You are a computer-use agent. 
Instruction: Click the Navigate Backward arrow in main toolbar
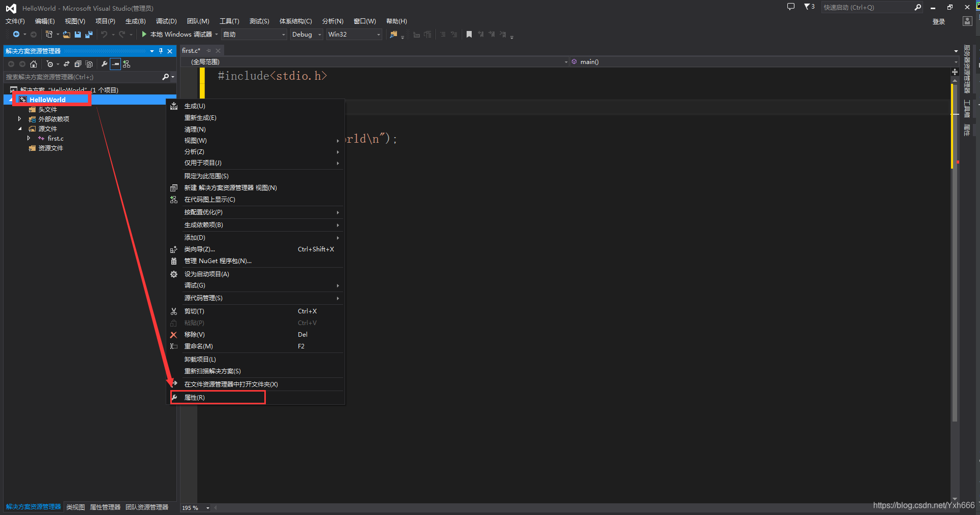click(x=16, y=34)
